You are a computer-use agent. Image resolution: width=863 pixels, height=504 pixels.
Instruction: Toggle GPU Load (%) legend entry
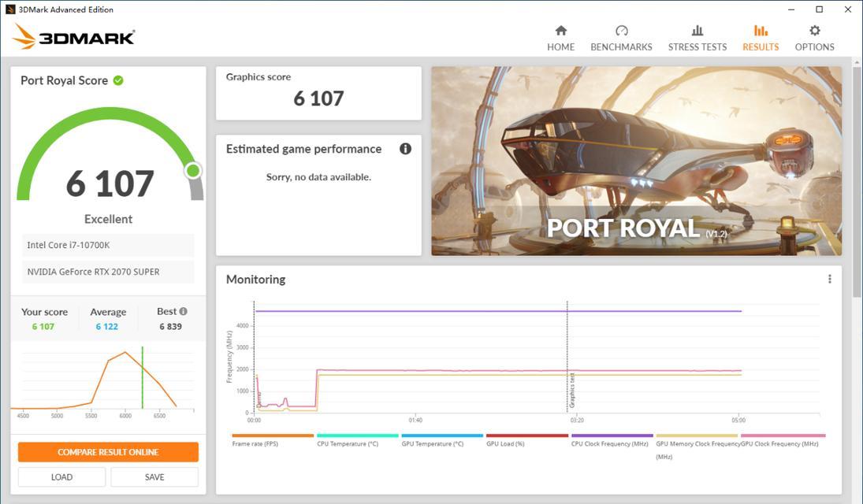505,443
